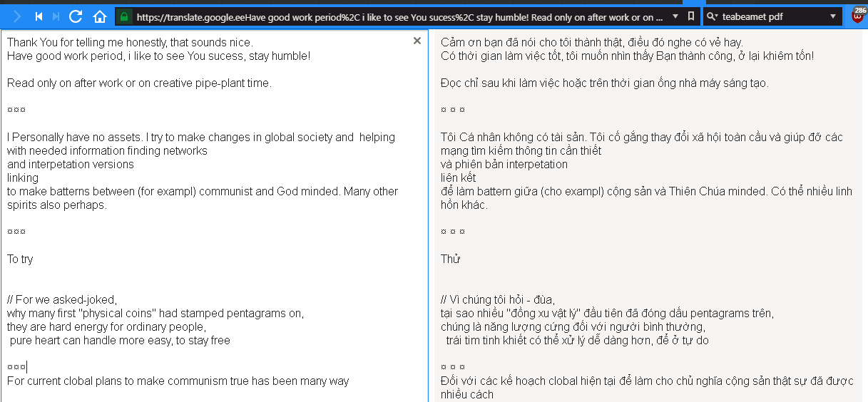This screenshot has width=868, height=402.
Task: Click the line 'For current clobal plans'
Action: (x=178, y=381)
